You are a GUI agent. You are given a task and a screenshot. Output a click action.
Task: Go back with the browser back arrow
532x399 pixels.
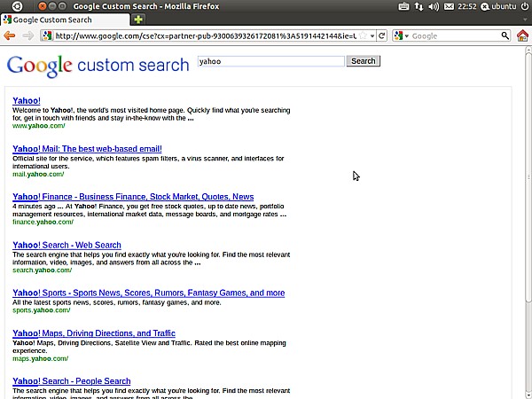tap(9, 35)
